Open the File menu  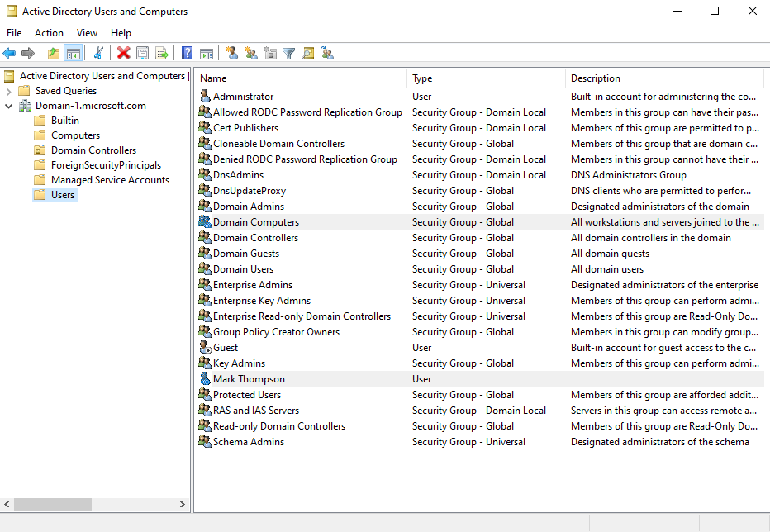(13, 32)
